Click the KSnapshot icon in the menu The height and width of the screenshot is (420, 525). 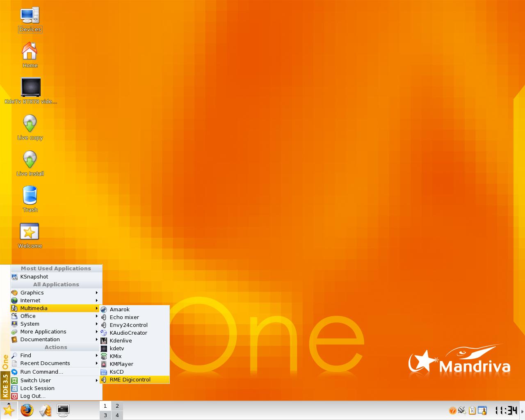point(14,277)
